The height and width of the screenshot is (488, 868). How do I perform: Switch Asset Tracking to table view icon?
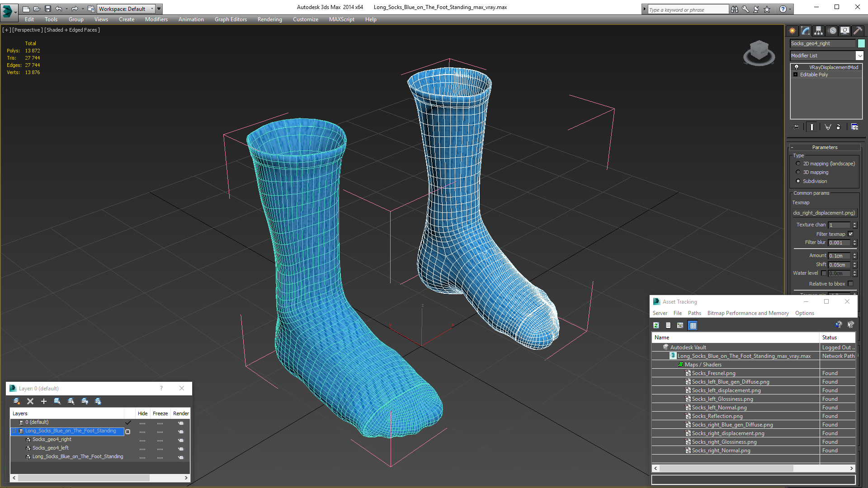(x=693, y=325)
